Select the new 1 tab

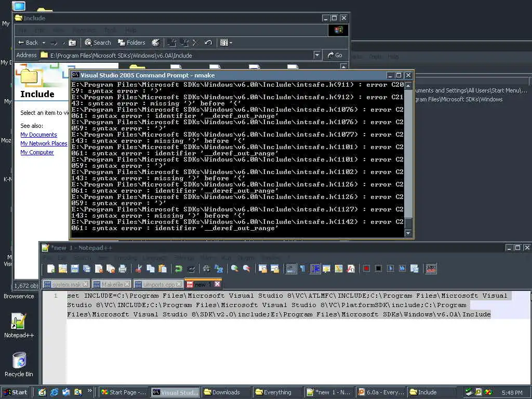point(203,284)
